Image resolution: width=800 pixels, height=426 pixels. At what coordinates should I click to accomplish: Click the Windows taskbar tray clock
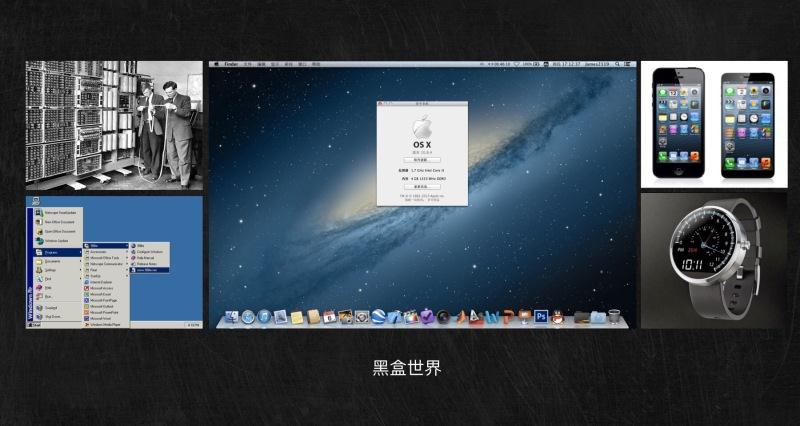193,325
